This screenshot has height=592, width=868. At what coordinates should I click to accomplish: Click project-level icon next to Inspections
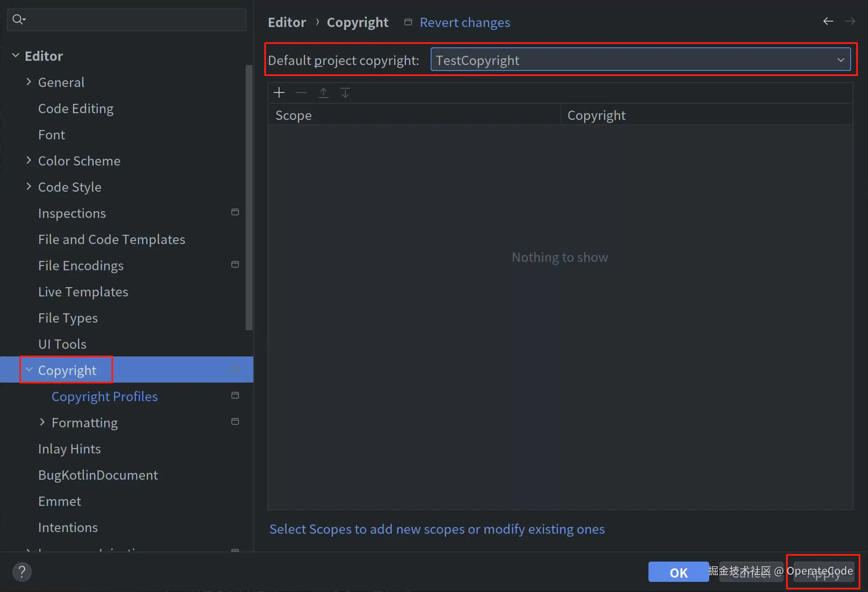click(235, 212)
